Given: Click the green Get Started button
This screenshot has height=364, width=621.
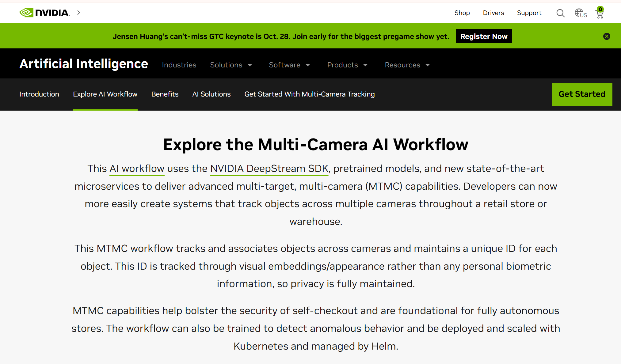Looking at the screenshot, I should (582, 94).
